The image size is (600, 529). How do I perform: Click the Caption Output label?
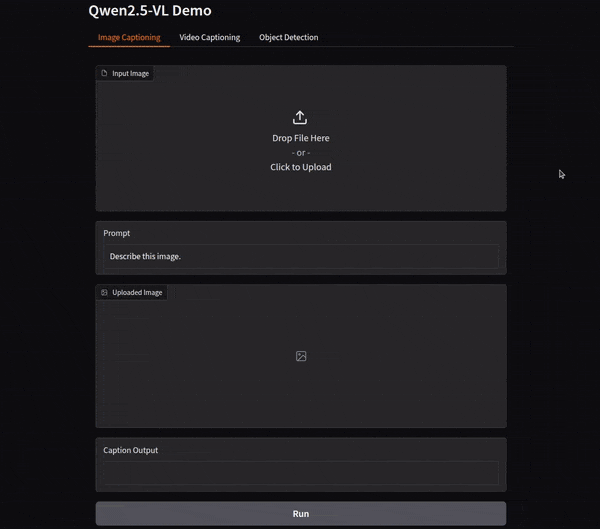pos(130,451)
